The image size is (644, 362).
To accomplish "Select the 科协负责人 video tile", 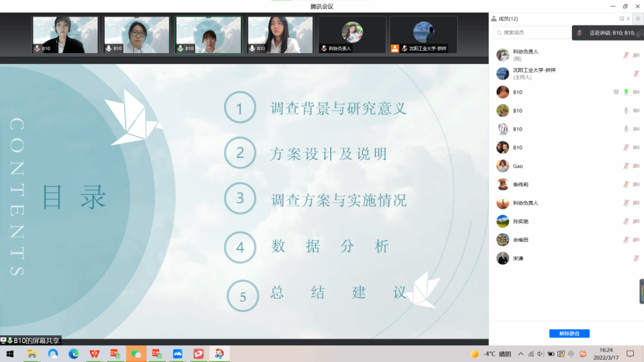I will click(x=352, y=35).
